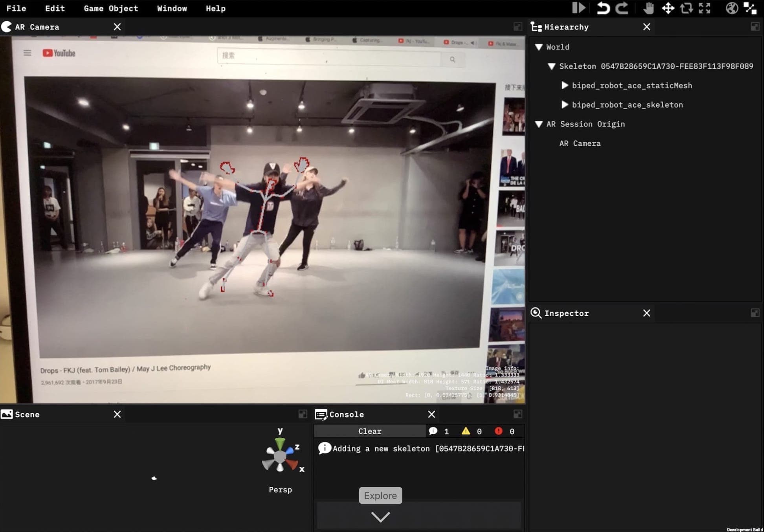Toggle warning messages filter in Console
Image resolution: width=765 pixels, height=532 pixels.
471,431
